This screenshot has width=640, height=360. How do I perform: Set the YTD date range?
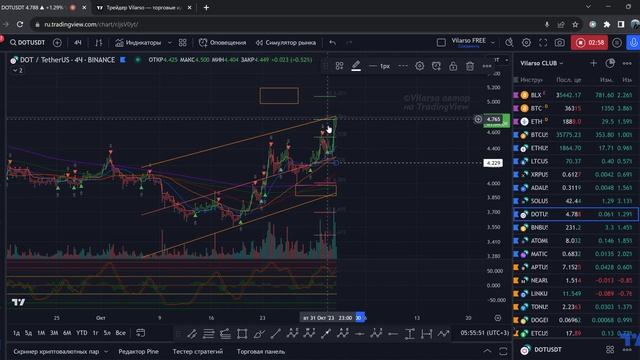pos(82,333)
